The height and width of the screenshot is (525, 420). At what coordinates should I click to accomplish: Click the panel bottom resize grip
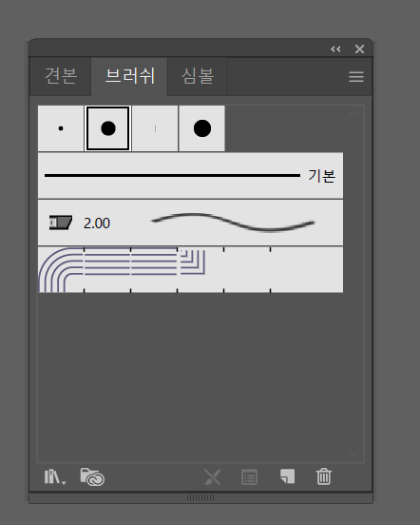200,497
